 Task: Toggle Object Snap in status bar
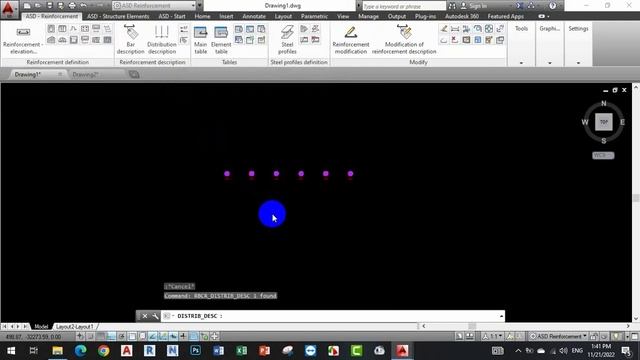coord(132,336)
